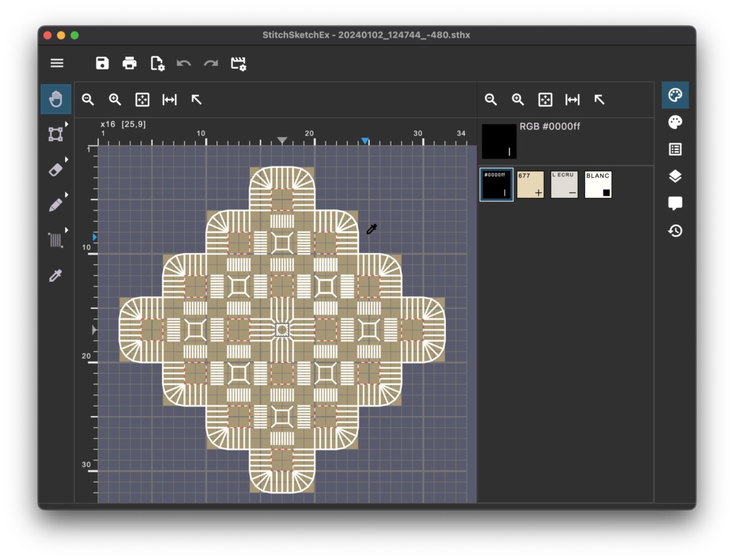This screenshot has height=560, width=734.
Task: Select the Pencil drawing tool
Action: (55, 205)
